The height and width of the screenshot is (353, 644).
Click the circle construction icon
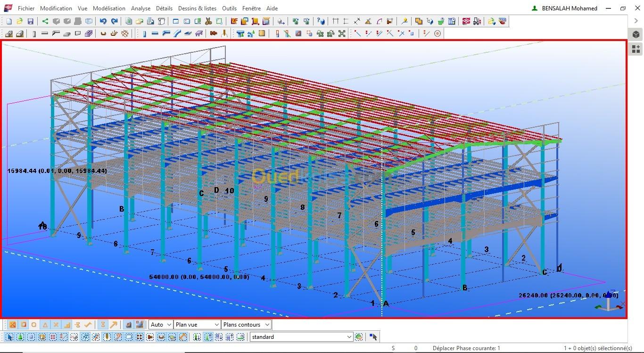click(437, 33)
